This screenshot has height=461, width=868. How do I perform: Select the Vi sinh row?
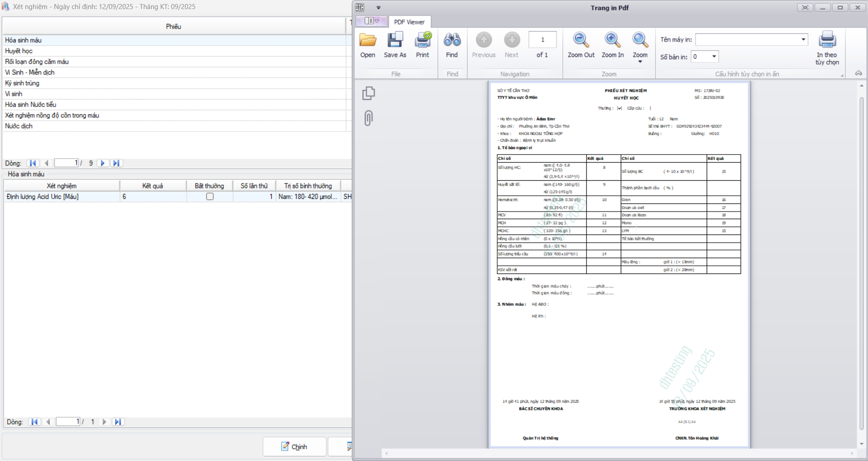(x=174, y=94)
